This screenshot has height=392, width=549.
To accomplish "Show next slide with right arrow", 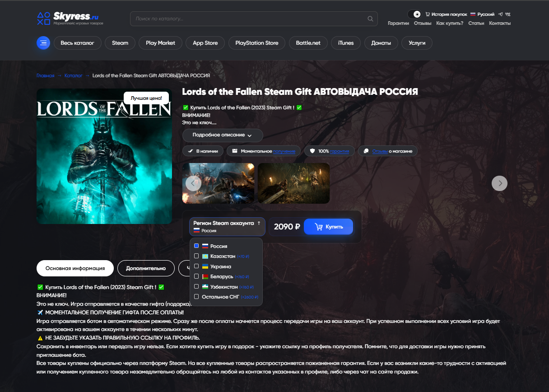I will click(499, 183).
